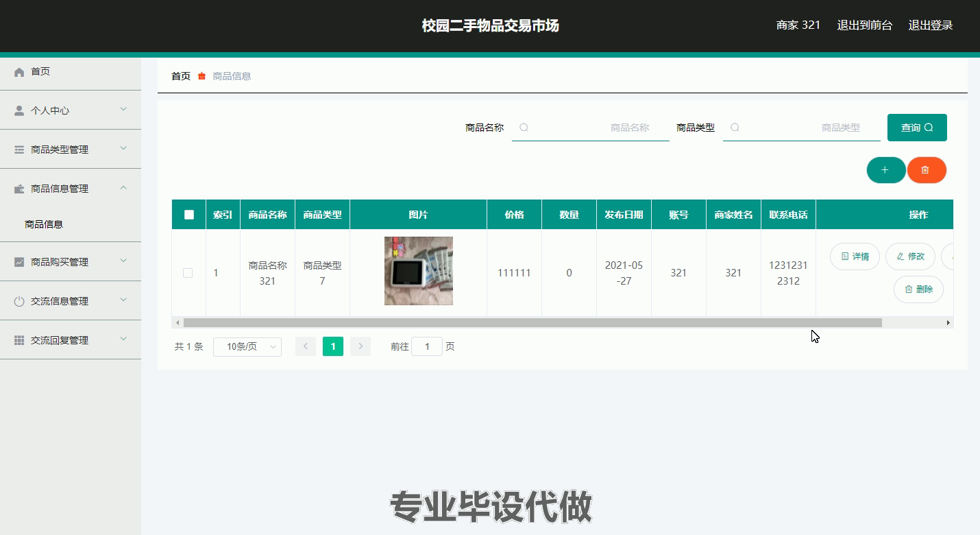Click the red home breadcrumb separator icon
The image size is (980, 535).
(x=201, y=76)
